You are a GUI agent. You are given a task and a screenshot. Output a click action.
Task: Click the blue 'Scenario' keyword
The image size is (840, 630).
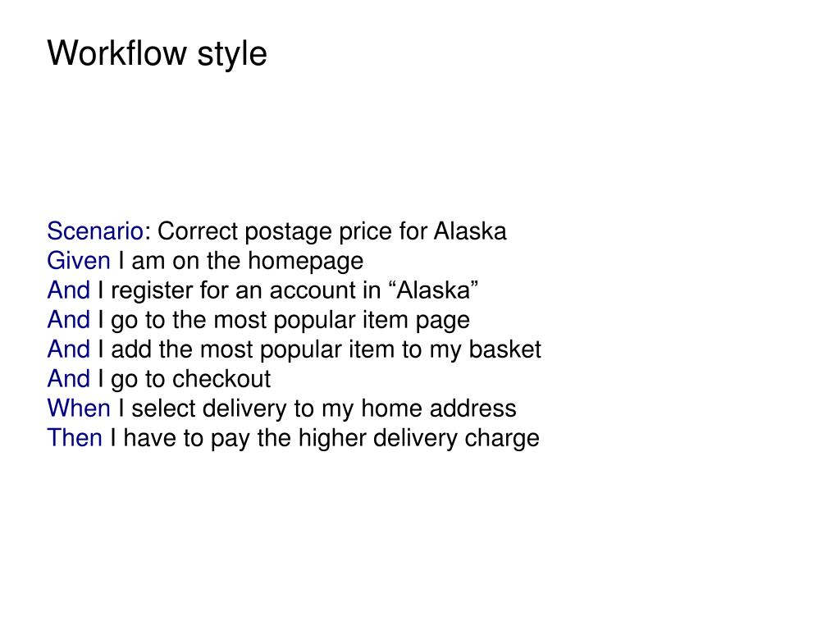(95, 231)
